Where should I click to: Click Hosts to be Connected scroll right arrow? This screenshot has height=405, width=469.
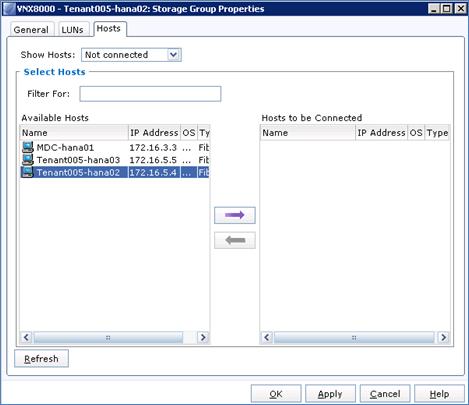point(443,337)
